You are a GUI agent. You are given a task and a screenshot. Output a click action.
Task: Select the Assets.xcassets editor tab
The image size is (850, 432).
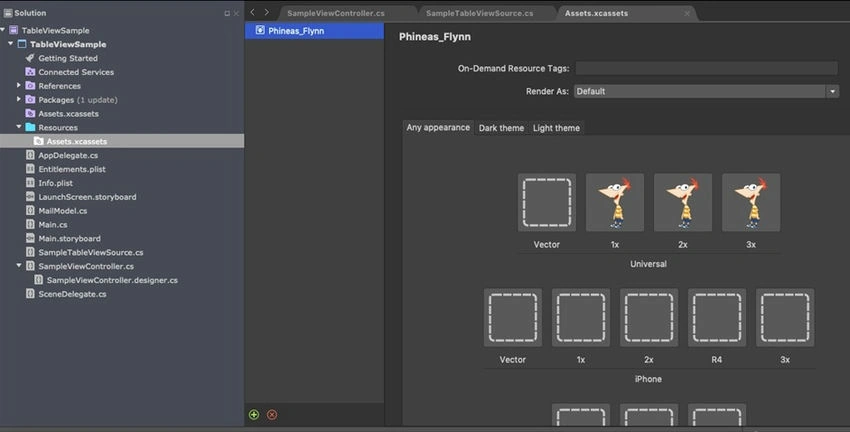[x=596, y=13]
